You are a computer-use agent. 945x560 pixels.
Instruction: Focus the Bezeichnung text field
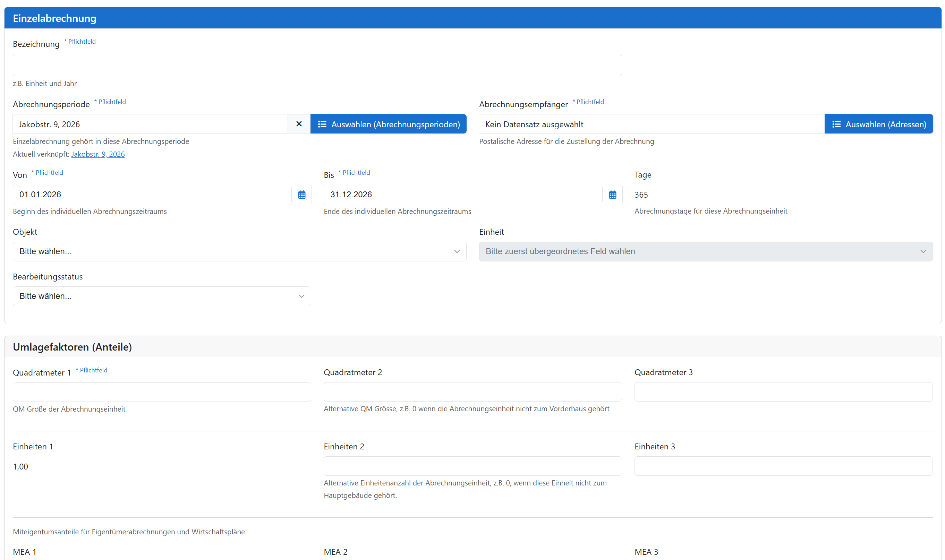click(317, 65)
